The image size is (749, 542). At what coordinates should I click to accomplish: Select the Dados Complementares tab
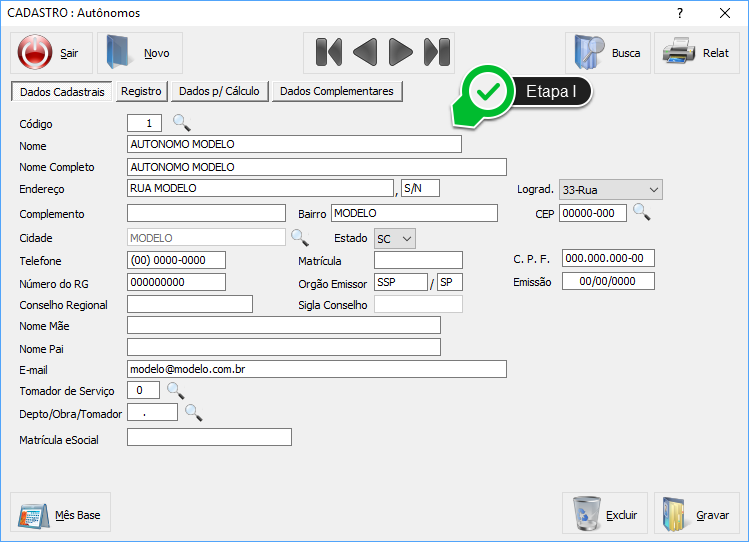(x=337, y=91)
